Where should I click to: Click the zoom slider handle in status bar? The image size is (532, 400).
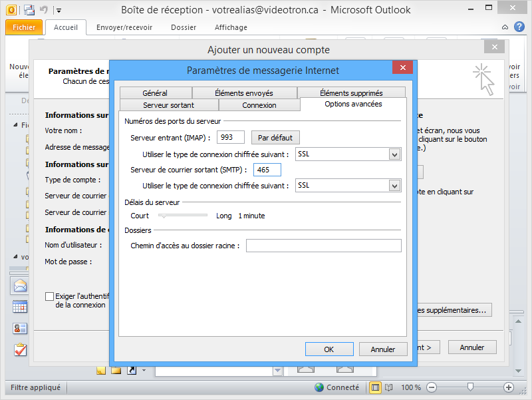click(470, 387)
